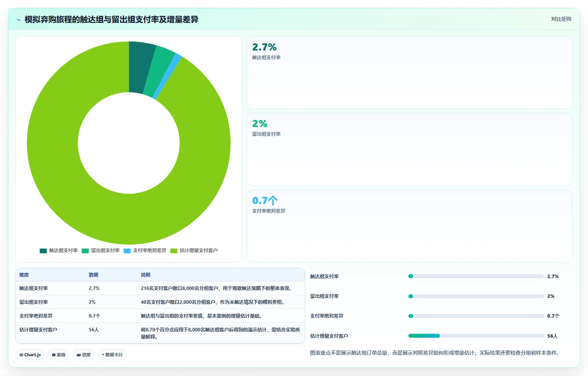Click the 估计增量支付客户 progress bar
Screen dimensions: 588x376
click(476, 336)
